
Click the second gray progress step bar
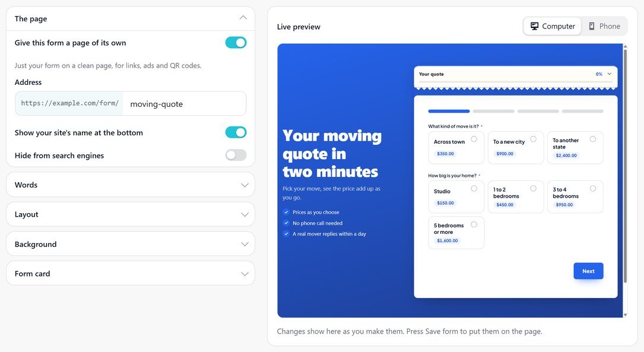coord(493,112)
